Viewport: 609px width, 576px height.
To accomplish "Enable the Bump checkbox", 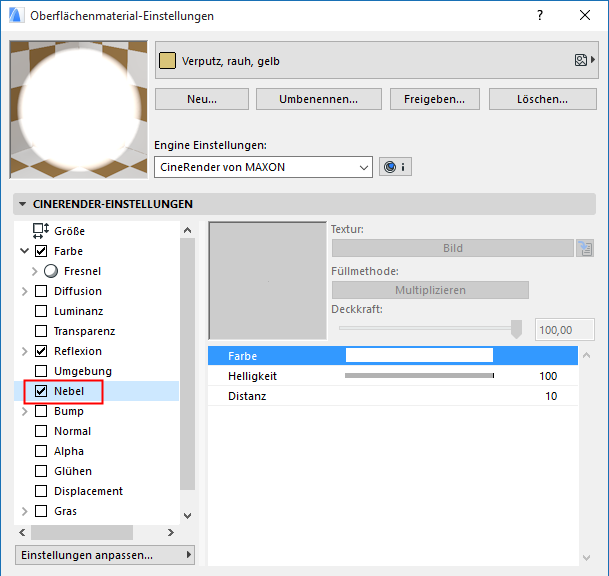I will pos(41,411).
